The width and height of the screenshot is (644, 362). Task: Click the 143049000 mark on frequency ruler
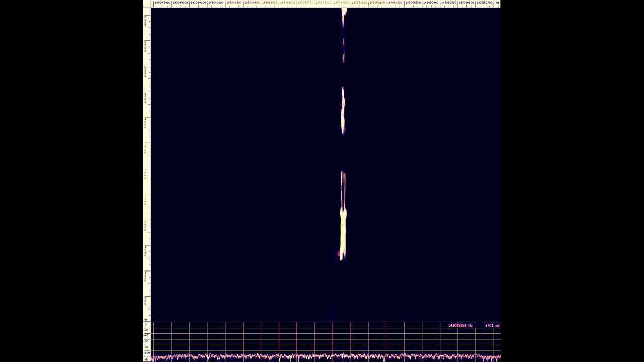tap(180, 3)
